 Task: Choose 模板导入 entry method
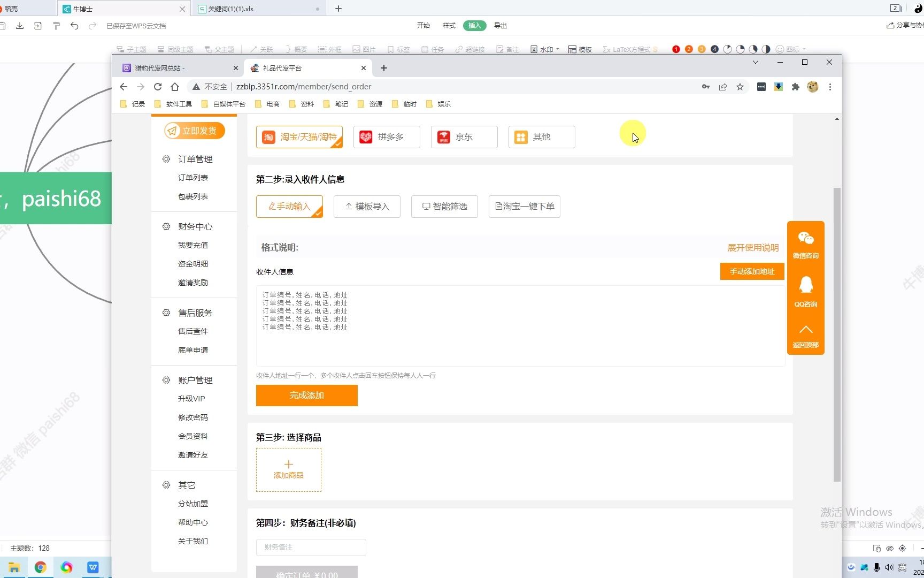pyautogui.click(x=367, y=207)
